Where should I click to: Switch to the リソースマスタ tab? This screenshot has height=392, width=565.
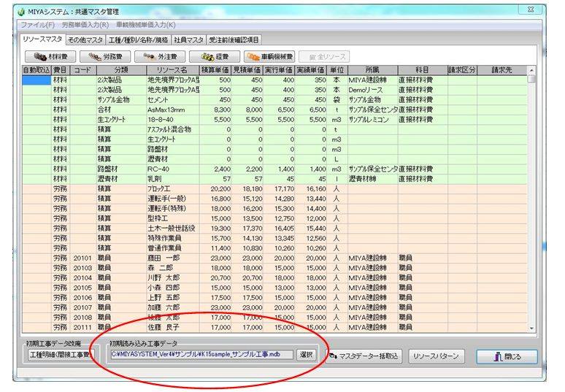click(42, 39)
